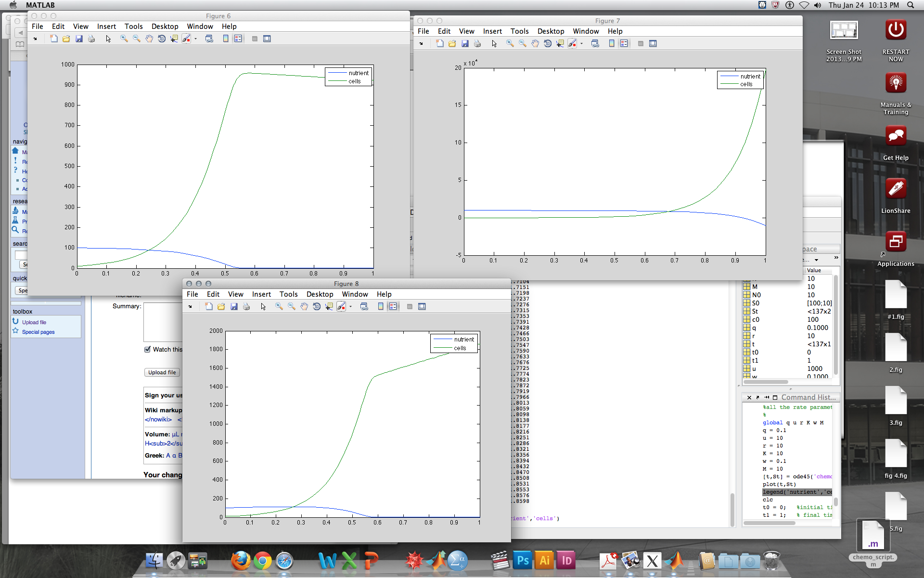Click Zoom Out tool in Figure 7
The image size is (924, 578).
522,43
